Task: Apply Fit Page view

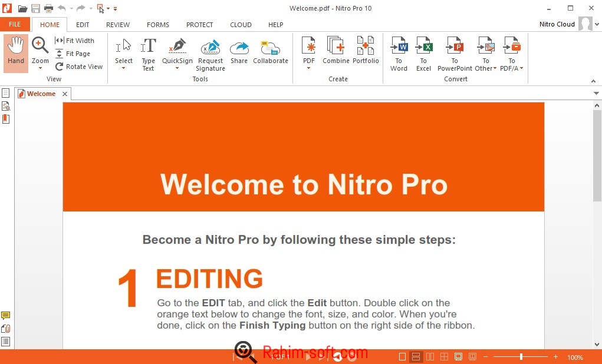Action: click(x=73, y=54)
